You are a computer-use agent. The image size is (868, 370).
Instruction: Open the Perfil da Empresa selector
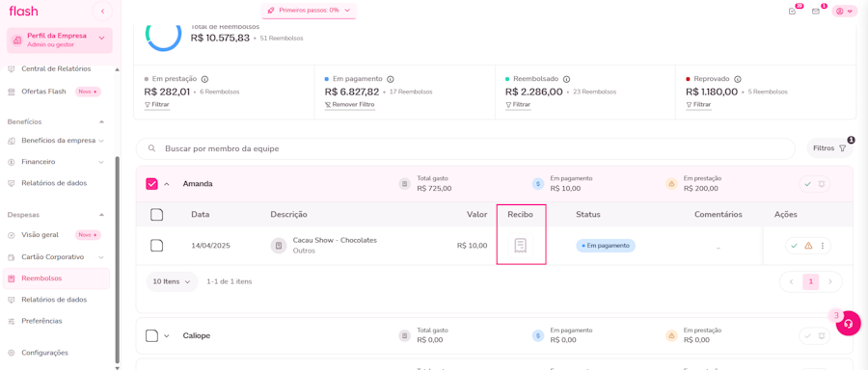pyautogui.click(x=59, y=40)
